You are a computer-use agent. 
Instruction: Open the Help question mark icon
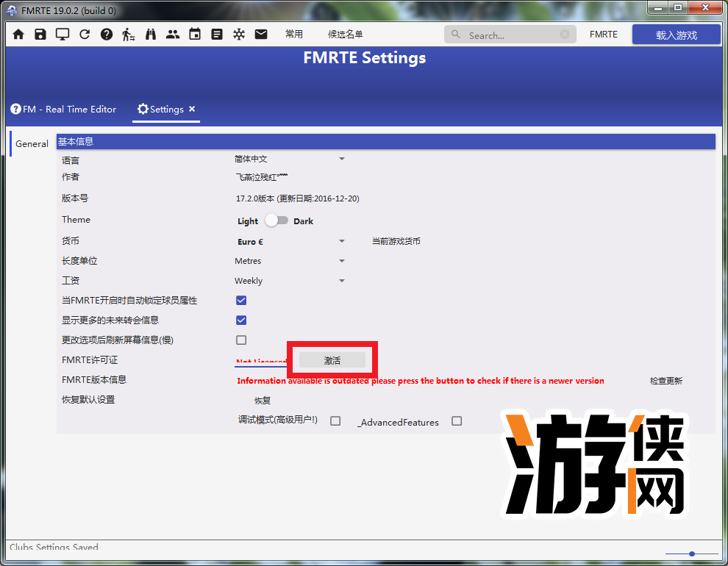[x=107, y=35]
